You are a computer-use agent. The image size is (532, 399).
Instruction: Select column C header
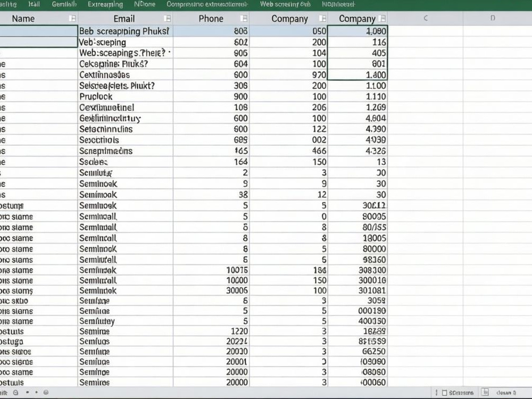[x=426, y=18]
